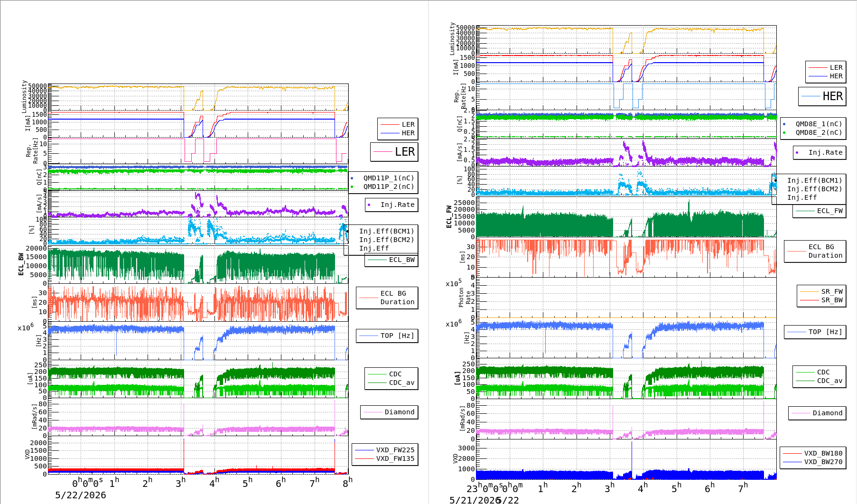Click the LER legend box on left plot
Image resolution: width=857 pixels, height=504 pixels.
pos(394,152)
